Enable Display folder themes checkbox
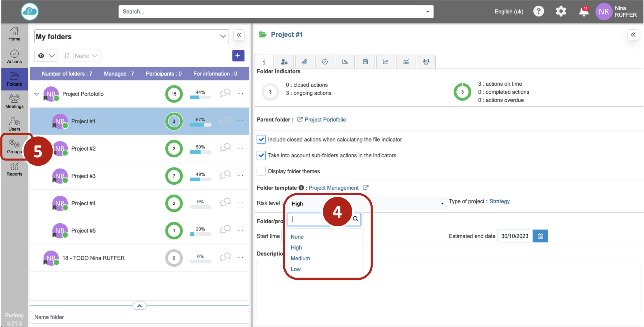Screen dimensions: 644x327 [x=261, y=171]
